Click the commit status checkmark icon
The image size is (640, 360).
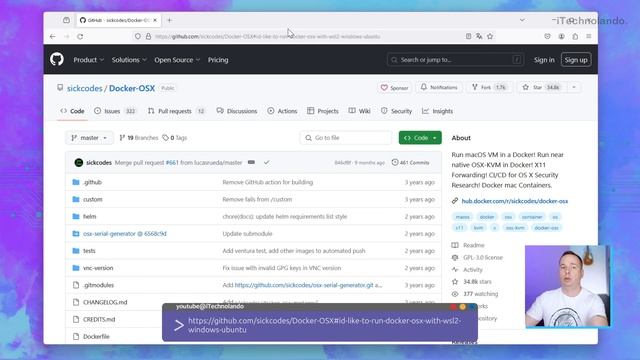(x=267, y=162)
